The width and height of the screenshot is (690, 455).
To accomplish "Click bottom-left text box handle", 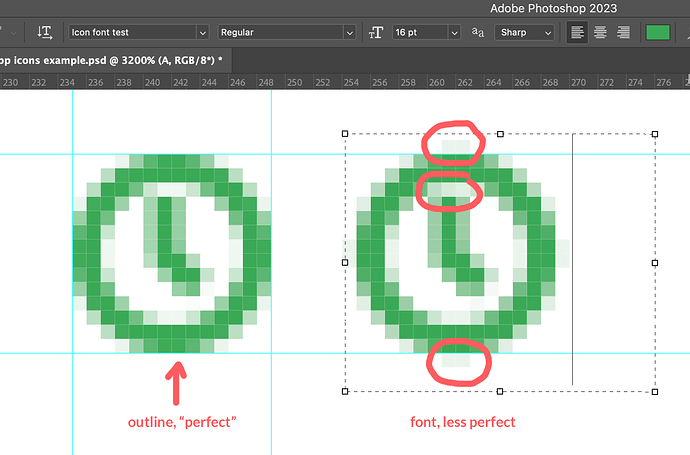I will (x=345, y=391).
